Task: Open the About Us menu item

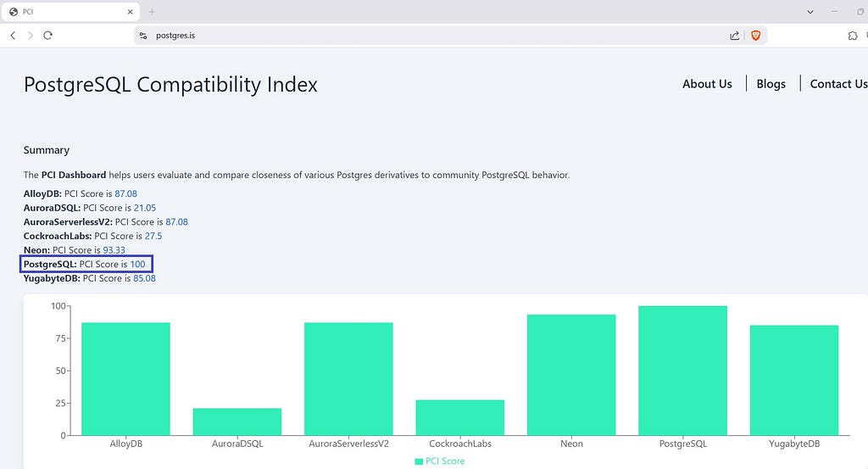Action: (x=707, y=84)
